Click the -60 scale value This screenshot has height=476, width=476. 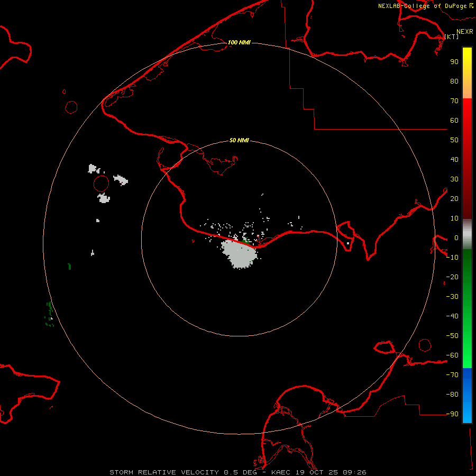click(452, 355)
